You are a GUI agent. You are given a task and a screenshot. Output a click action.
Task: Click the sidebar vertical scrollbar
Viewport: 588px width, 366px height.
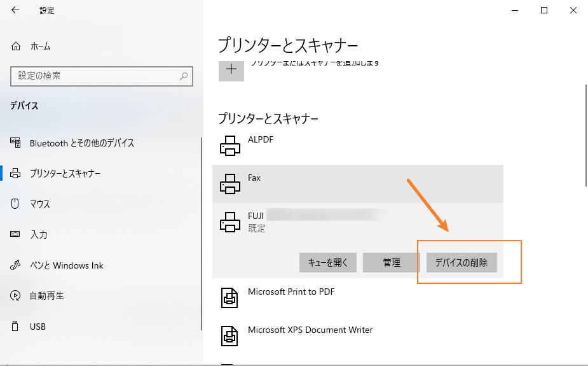[x=202, y=234]
